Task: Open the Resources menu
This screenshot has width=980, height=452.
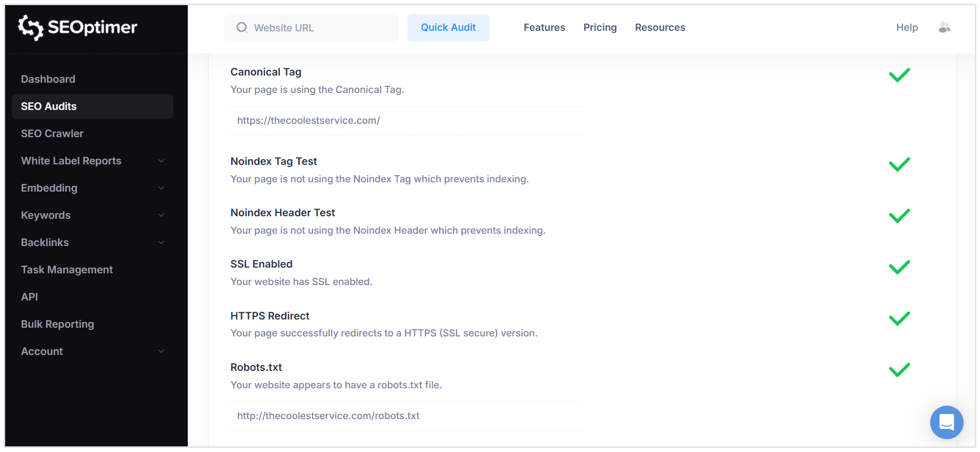Action: (x=660, y=27)
